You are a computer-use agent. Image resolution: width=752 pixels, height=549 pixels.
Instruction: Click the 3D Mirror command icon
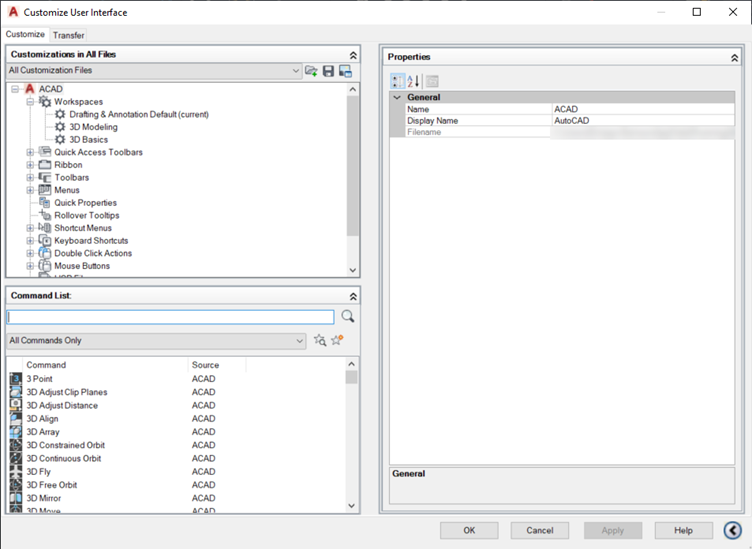pyautogui.click(x=16, y=498)
